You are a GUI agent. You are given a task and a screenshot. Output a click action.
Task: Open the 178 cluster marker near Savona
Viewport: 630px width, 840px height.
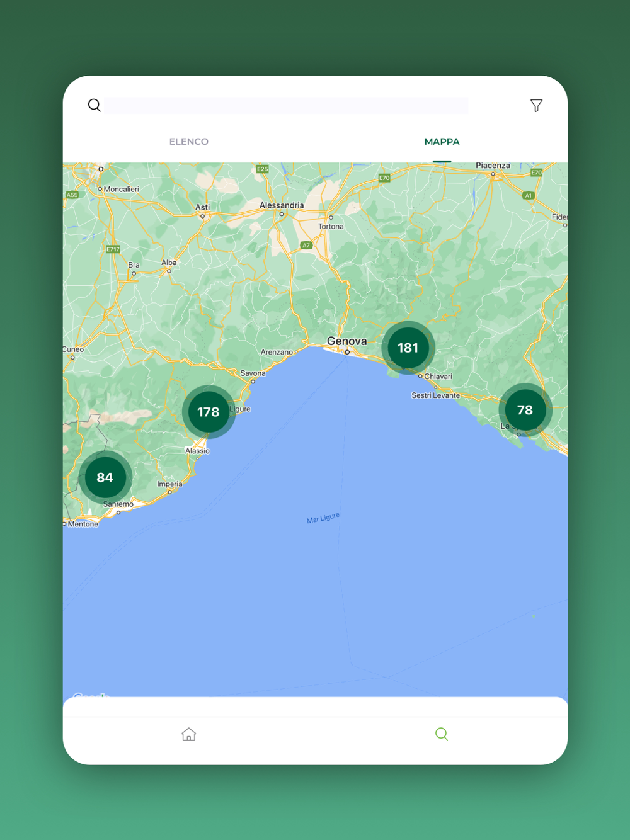click(209, 412)
